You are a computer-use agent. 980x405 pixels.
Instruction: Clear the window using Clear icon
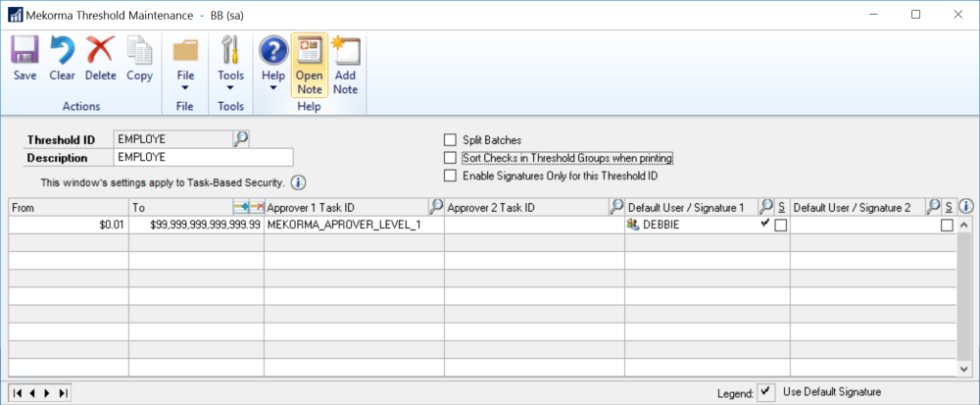(62, 60)
